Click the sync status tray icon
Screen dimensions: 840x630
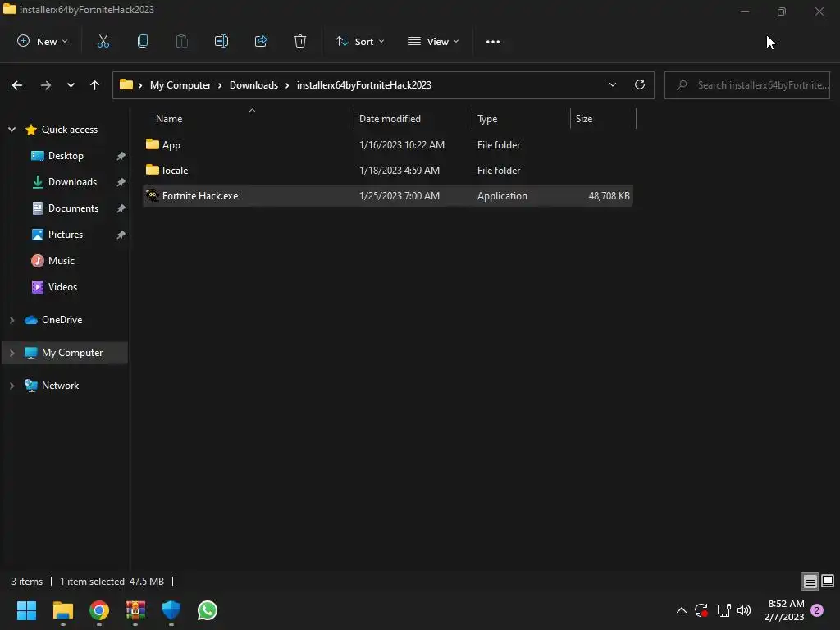[x=701, y=610]
